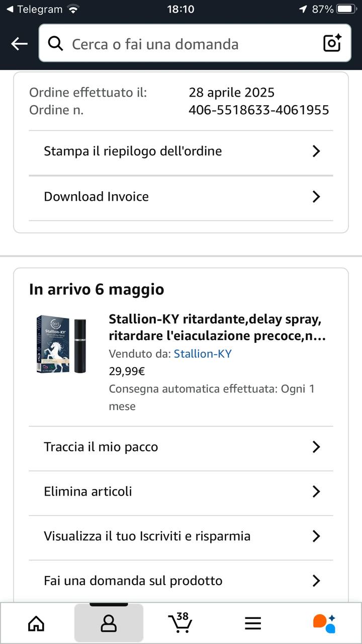Open Visualizza il tuo Iscriviti e risparmia
The width and height of the screenshot is (362, 644).
[x=181, y=536]
